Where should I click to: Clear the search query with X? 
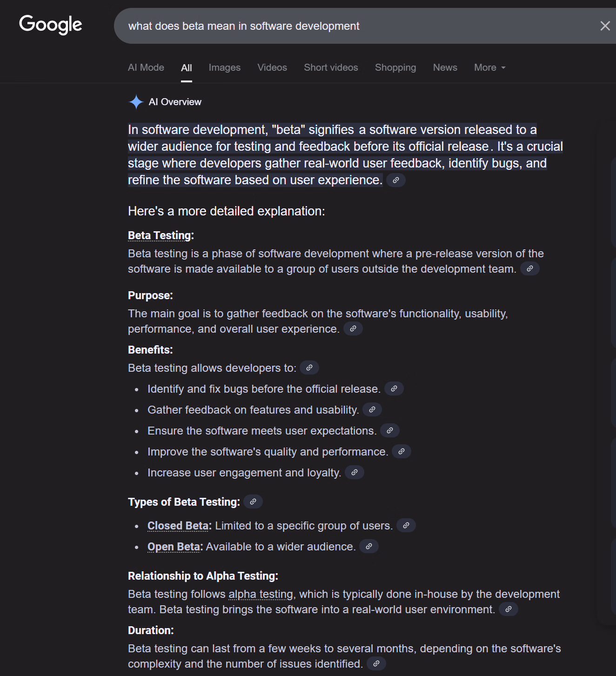tap(605, 26)
